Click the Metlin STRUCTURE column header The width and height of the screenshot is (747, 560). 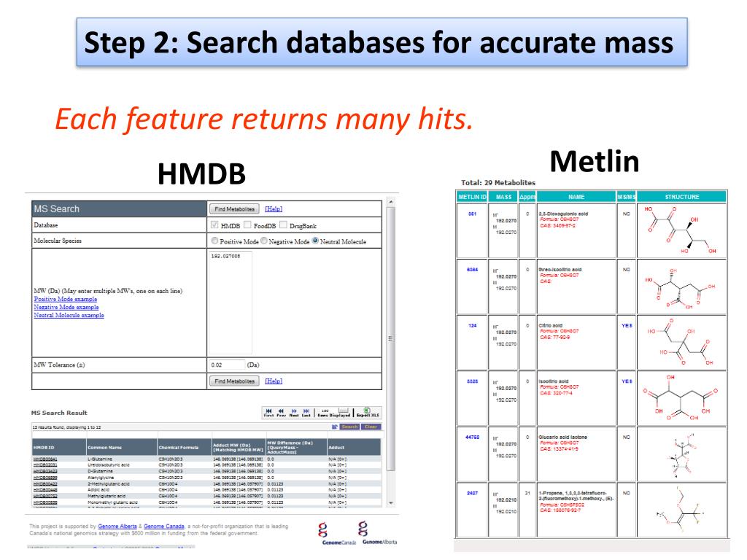tap(682, 197)
